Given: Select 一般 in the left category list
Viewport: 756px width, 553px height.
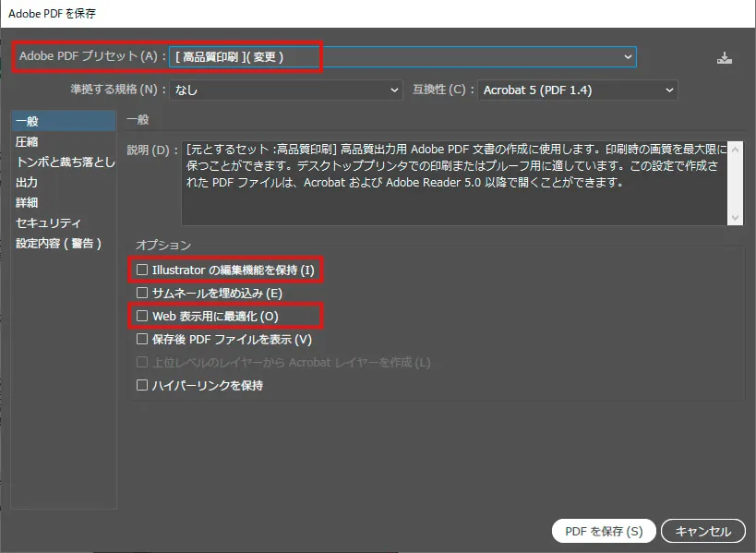Looking at the screenshot, I should click(28, 121).
